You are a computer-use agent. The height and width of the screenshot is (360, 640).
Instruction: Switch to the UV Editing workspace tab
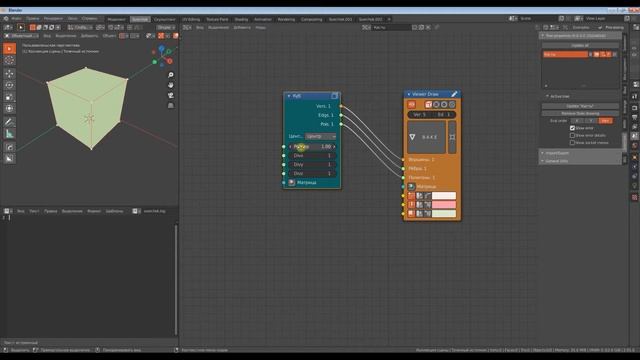pos(191,19)
